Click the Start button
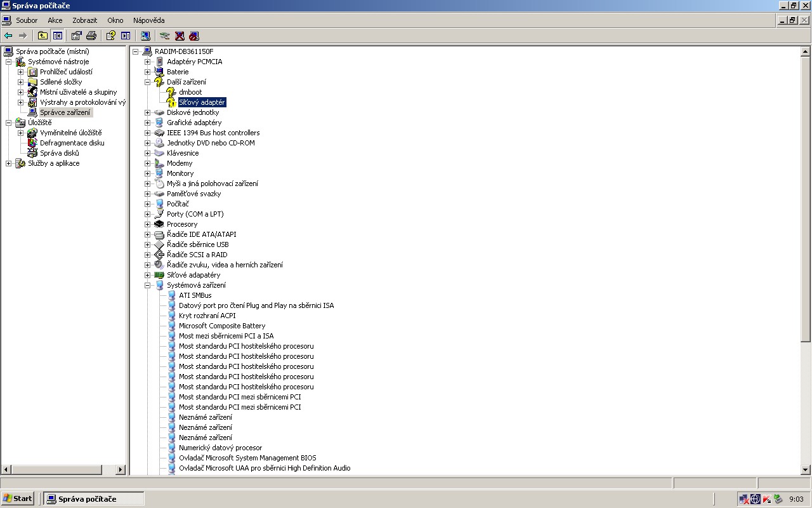Viewport: 812px width, 508px height. click(x=18, y=498)
